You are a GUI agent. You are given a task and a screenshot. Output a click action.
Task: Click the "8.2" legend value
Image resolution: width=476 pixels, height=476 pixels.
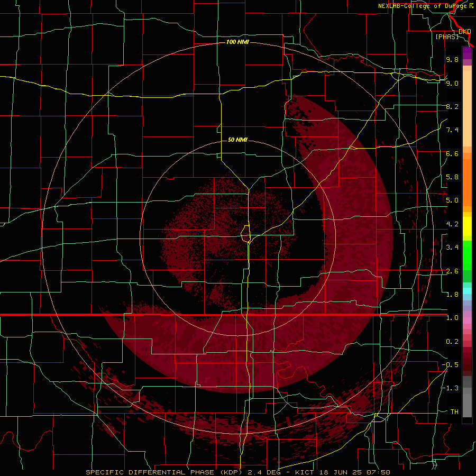452,106
